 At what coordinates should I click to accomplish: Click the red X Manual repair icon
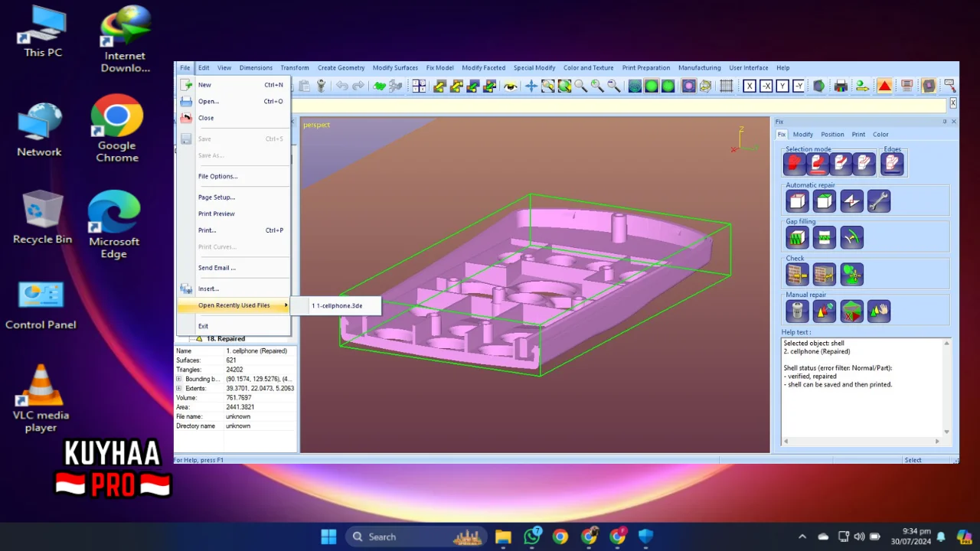(x=851, y=311)
